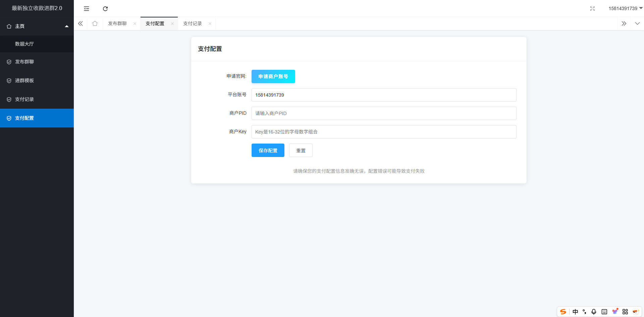
Task: Switch to the 发布群聊 tab
Action: tap(117, 23)
